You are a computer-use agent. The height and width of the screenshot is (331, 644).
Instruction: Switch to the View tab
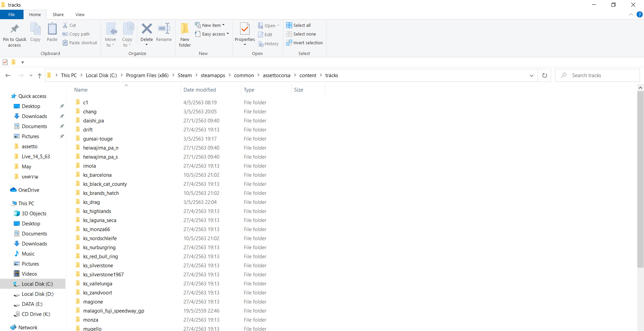[x=80, y=14]
